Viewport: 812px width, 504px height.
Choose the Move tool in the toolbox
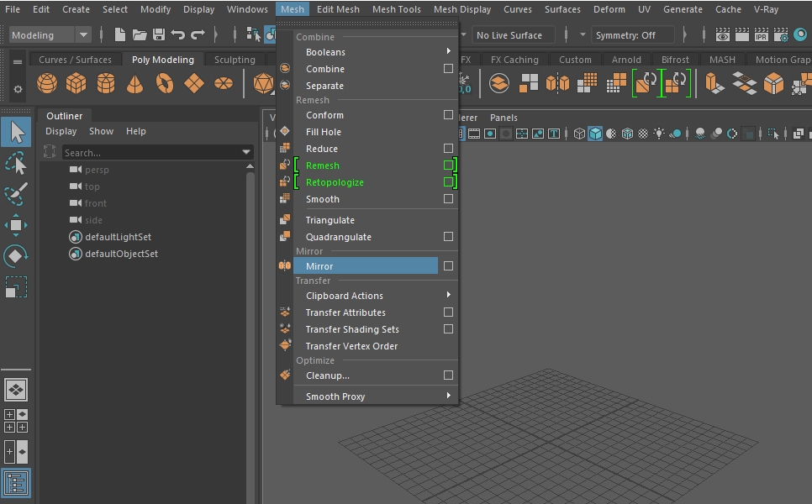(x=16, y=224)
